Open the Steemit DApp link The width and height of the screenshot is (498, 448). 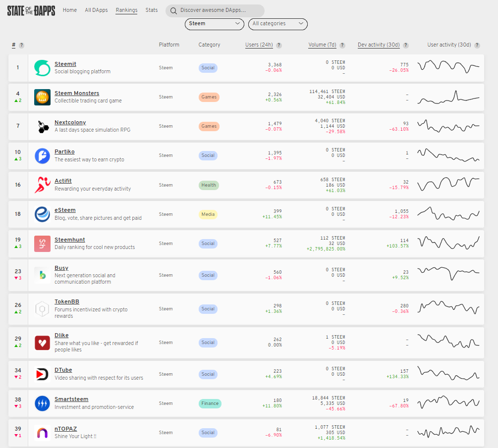coord(65,64)
